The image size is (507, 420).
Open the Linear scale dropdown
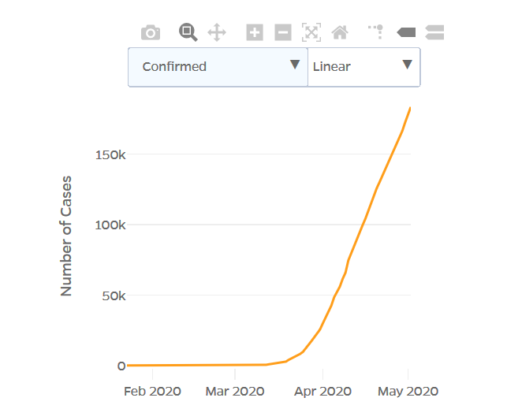pos(364,67)
